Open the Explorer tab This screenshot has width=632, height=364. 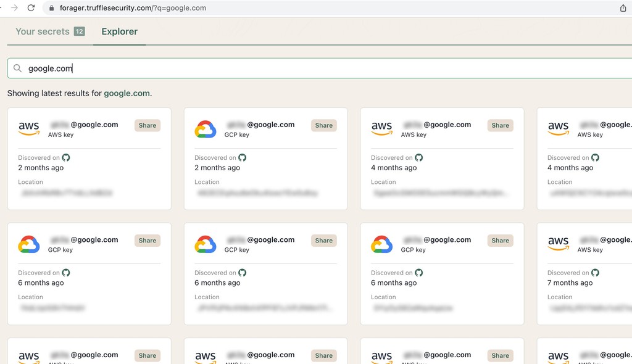(x=119, y=31)
